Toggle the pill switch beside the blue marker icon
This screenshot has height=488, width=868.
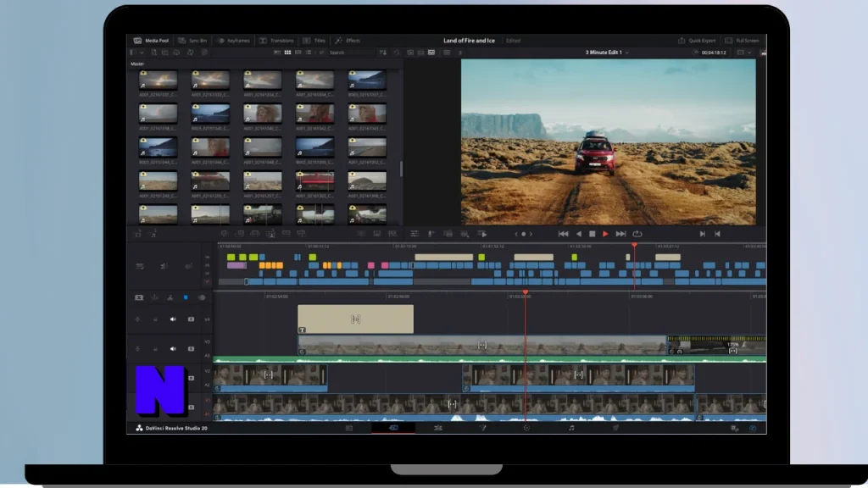pyautogui.click(x=202, y=297)
